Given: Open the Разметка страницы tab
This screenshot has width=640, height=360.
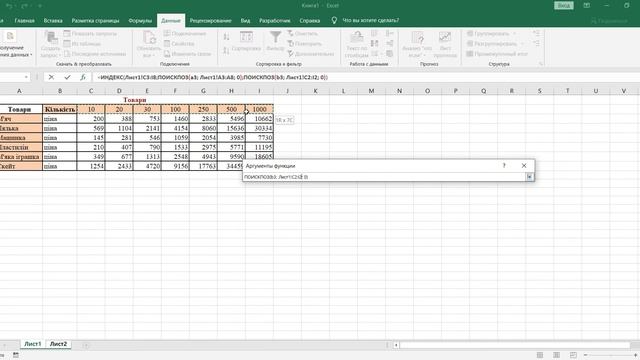Looking at the screenshot, I should [x=96, y=20].
